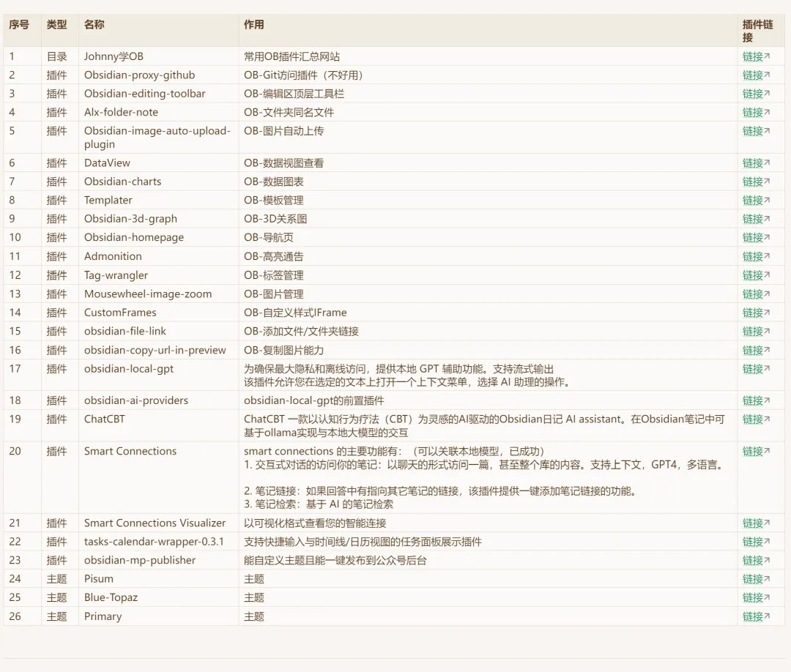Open the link for Pisum theme
This screenshot has height=672, width=791.
[x=756, y=579]
